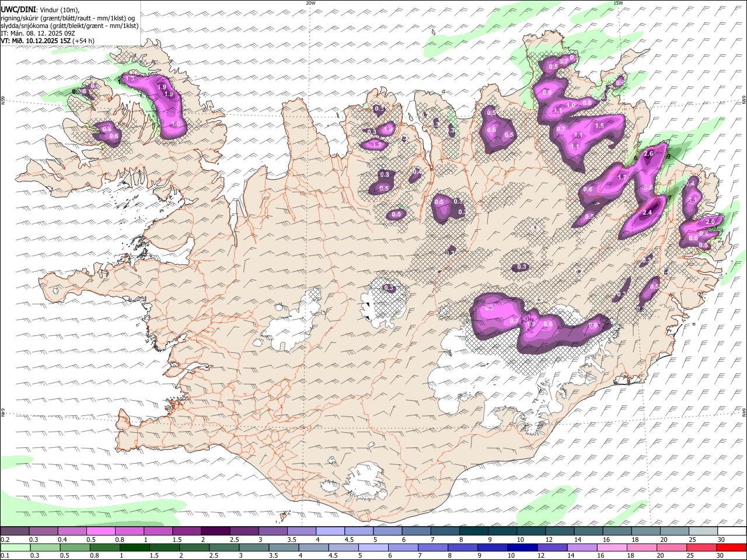
Task: Select the pale green 0.1 swatch in rain scale
Action: pyautogui.click(x=15, y=547)
